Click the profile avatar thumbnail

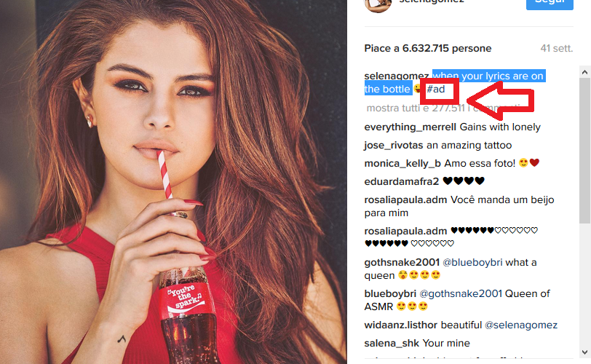pyautogui.click(x=378, y=6)
